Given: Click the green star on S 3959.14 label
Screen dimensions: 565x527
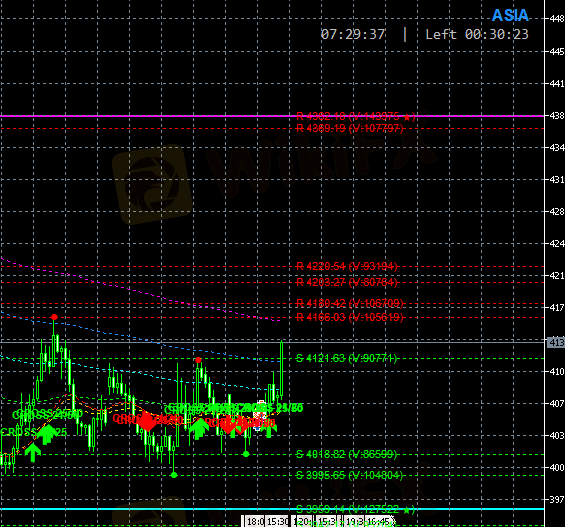Looking at the screenshot, I should pos(407,510).
